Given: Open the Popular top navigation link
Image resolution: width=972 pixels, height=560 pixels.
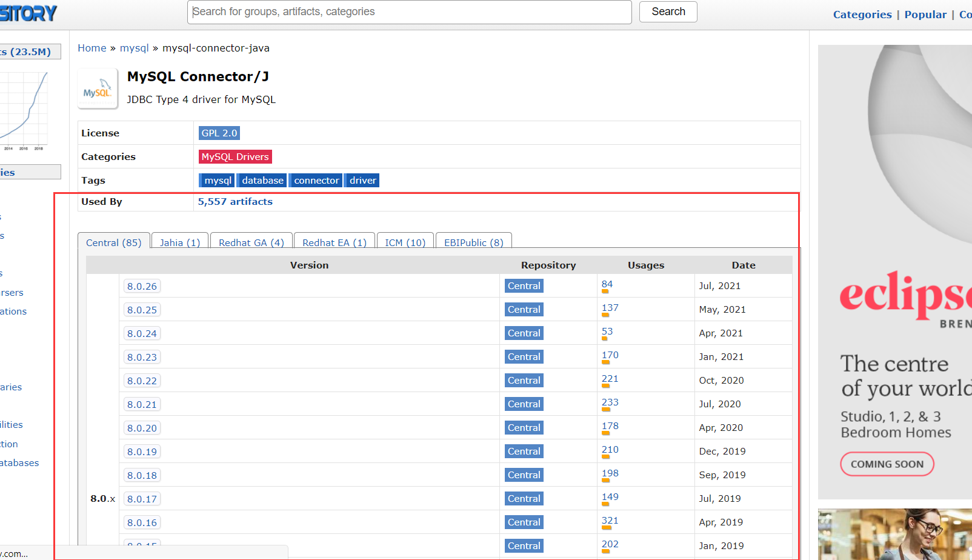Looking at the screenshot, I should [925, 15].
